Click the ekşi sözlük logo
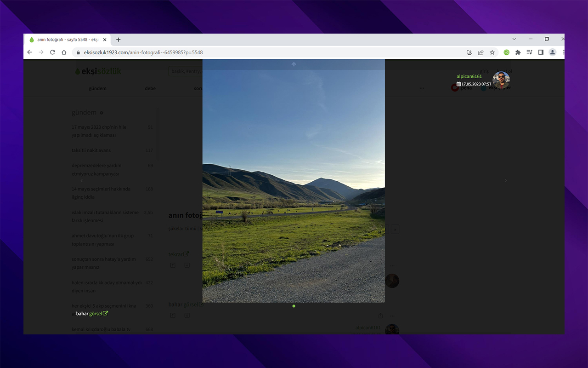The image size is (588, 368). 98,71
